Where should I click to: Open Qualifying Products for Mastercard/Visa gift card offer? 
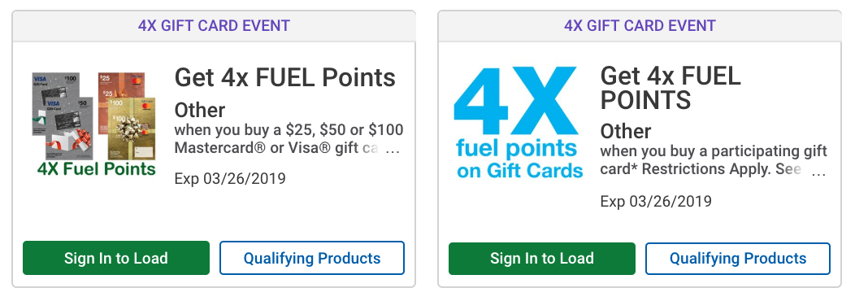click(312, 258)
